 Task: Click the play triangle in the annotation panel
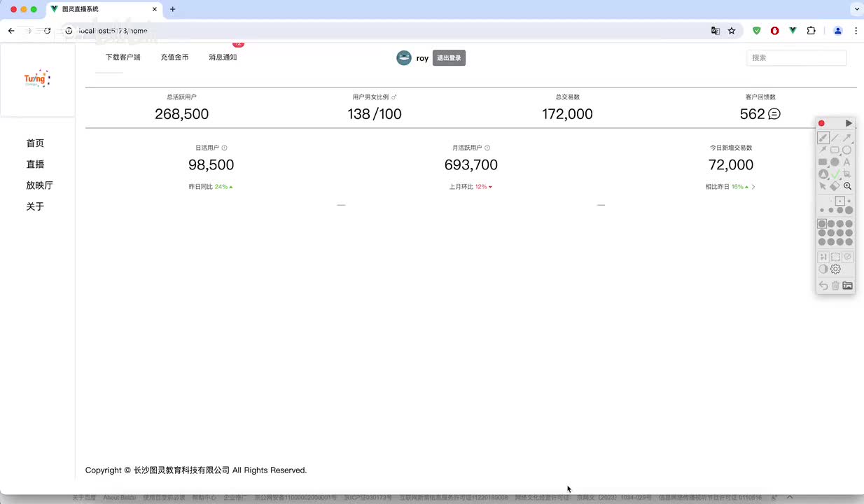pos(849,123)
